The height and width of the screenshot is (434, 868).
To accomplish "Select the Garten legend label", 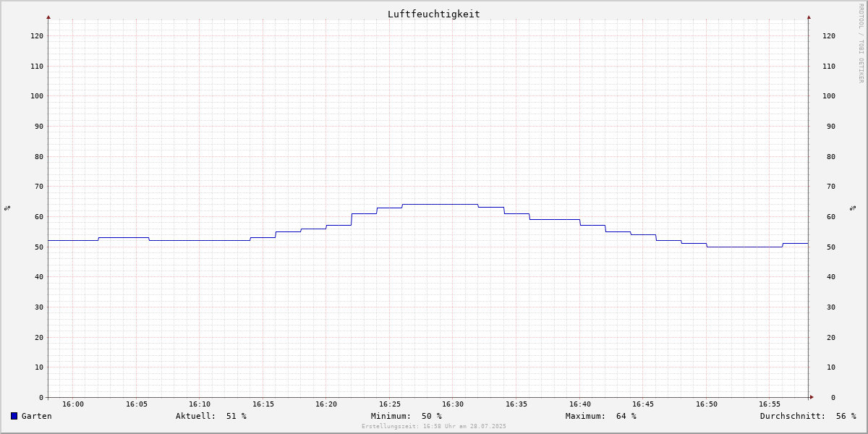I will point(37,416).
